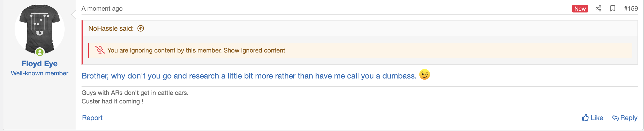The width and height of the screenshot is (644, 131).
Task: Click the 'A moment ago' timestamp
Action: coord(102,9)
